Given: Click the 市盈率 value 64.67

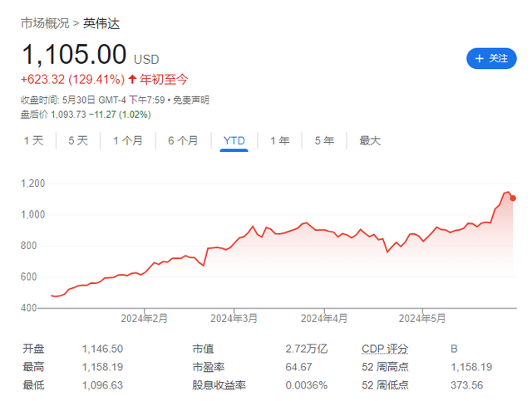Looking at the screenshot, I should (298, 367).
